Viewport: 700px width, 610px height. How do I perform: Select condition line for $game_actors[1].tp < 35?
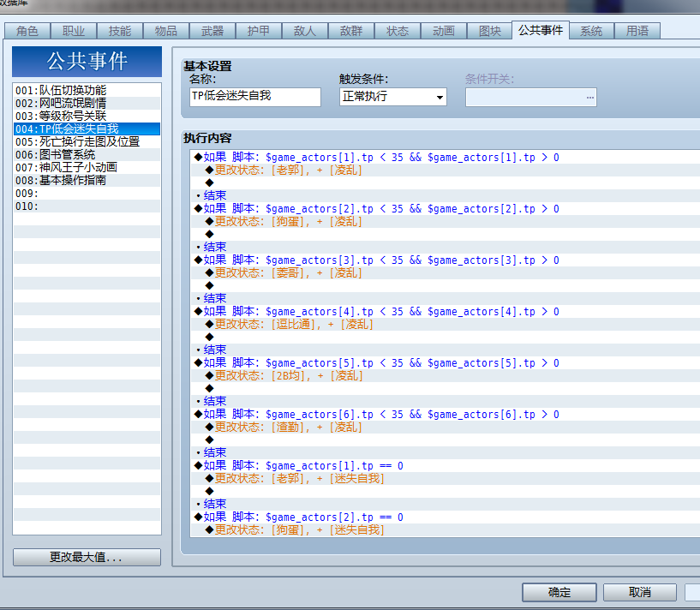pyautogui.click(x=445, y=157)
